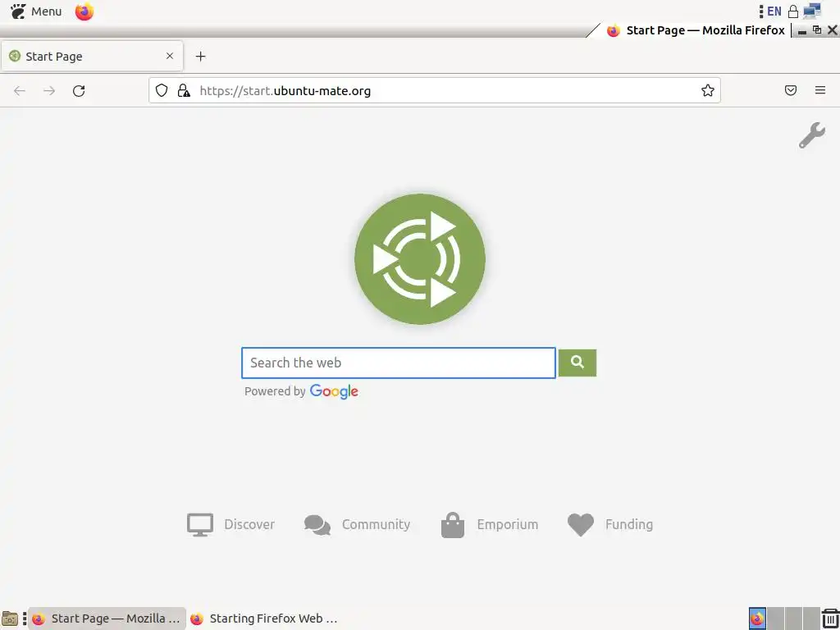Viewport: 840px width, 630px height.
Task: Open the Discover link
Action: click(249, 524)
